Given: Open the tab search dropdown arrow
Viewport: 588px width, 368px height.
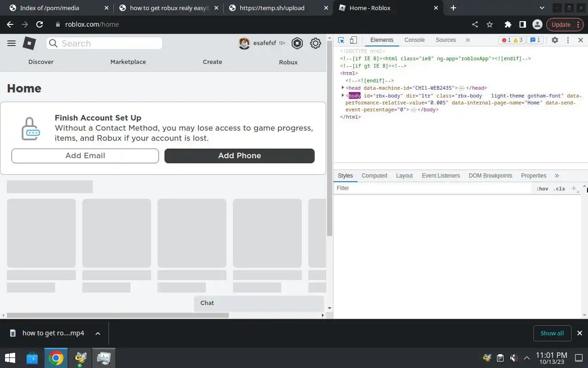Looking at the screenshot, I should (542, 8).
